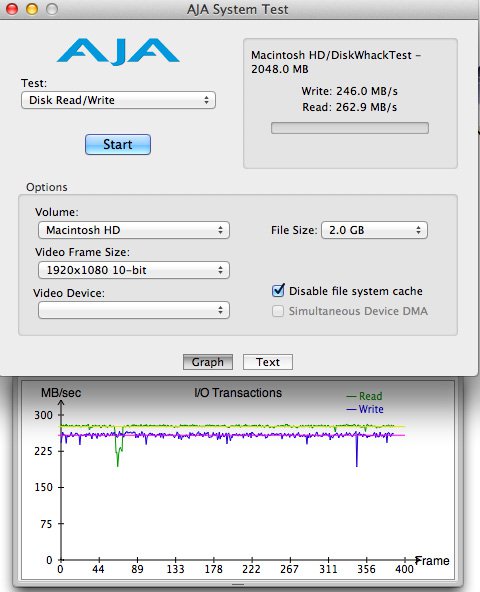Viewport: 480px width, 592px height.
Task: Start the disk test
Action: point(118,145)
